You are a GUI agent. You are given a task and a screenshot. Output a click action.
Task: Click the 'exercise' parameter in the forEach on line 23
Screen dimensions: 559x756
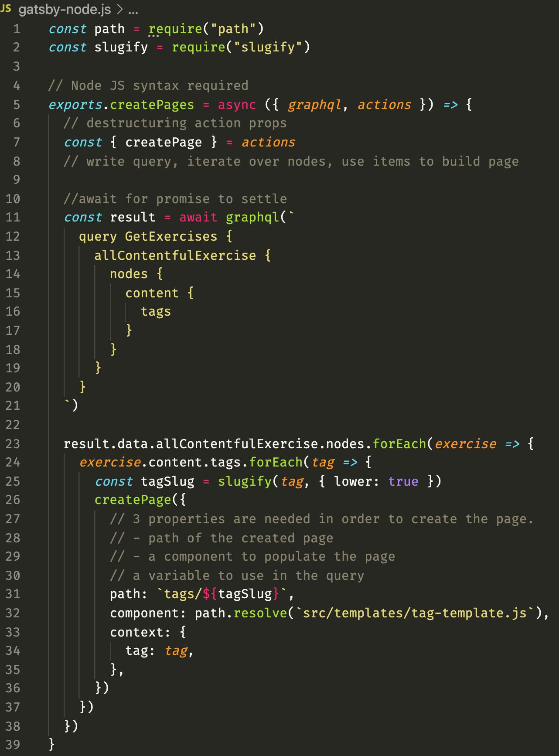pyautogui.click(x=465, y=444)
